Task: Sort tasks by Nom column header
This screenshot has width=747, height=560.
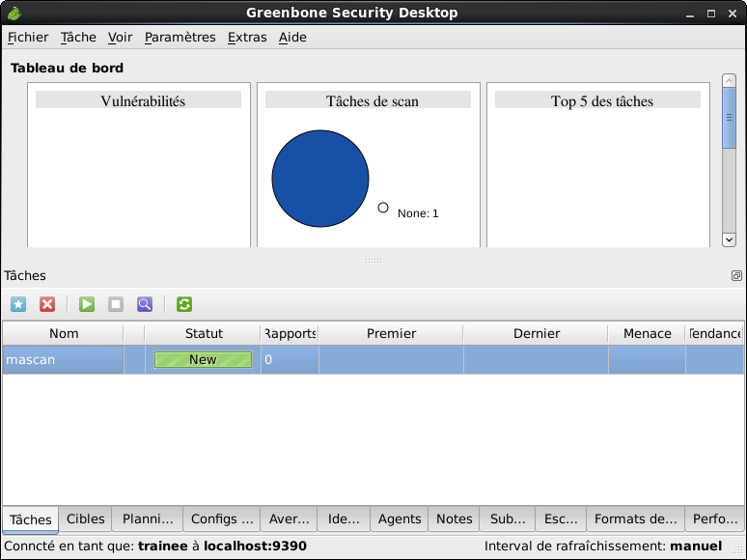Action: (x=64, y=333)
